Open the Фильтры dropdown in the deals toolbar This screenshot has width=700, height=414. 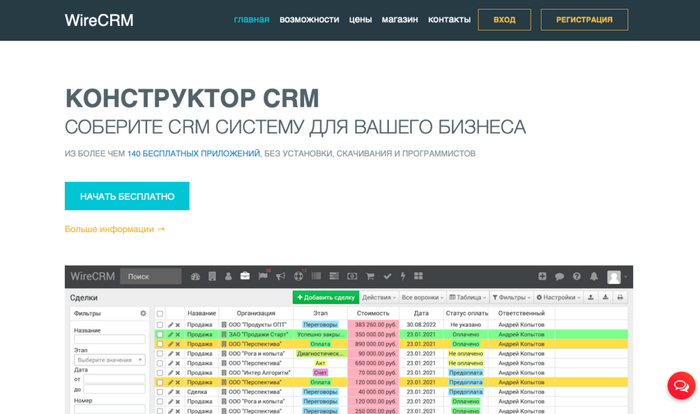click(x=511, y=297)
